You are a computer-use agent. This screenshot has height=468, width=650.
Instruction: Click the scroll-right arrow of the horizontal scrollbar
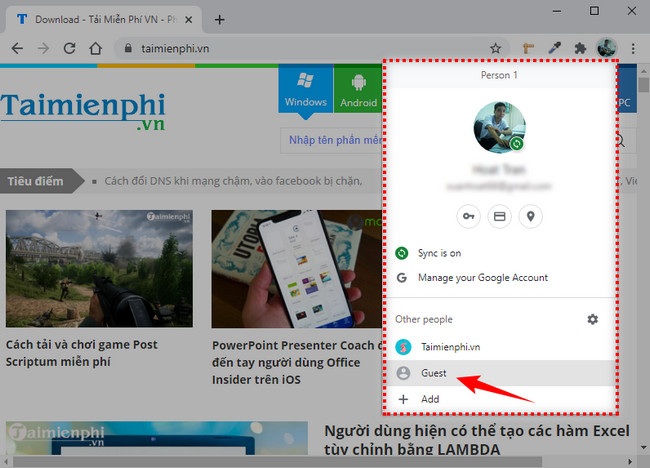point(630,461)
